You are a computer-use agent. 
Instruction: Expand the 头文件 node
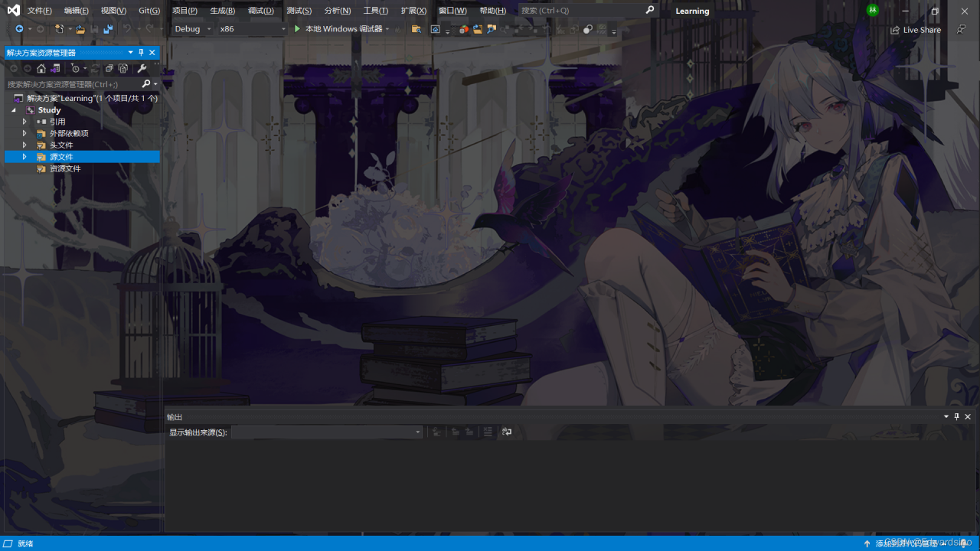24,145
